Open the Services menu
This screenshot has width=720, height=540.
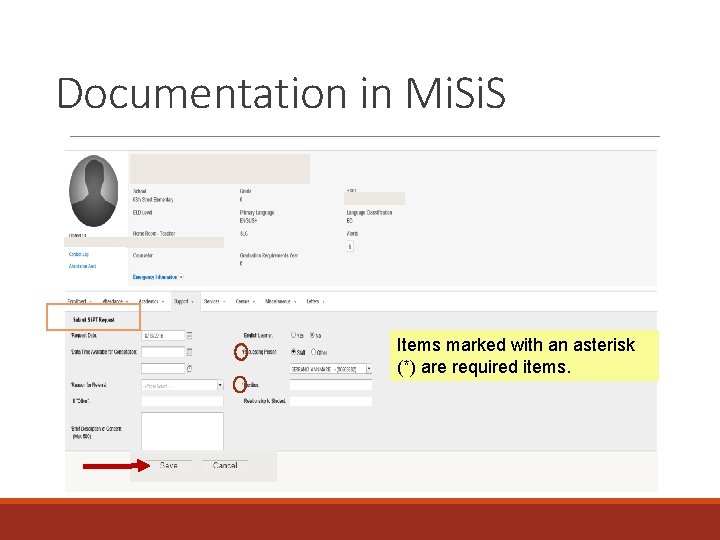pos(214,302)
